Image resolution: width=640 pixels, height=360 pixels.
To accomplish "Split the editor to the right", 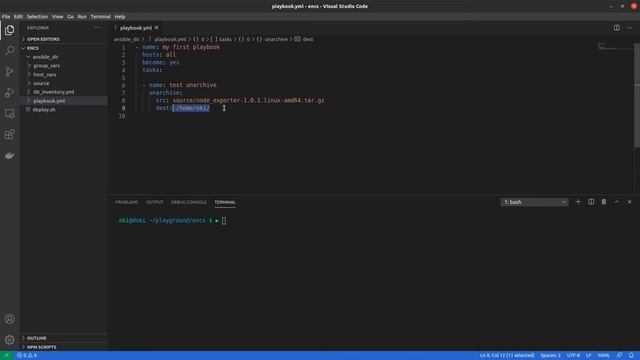I will tap(616, 28).
